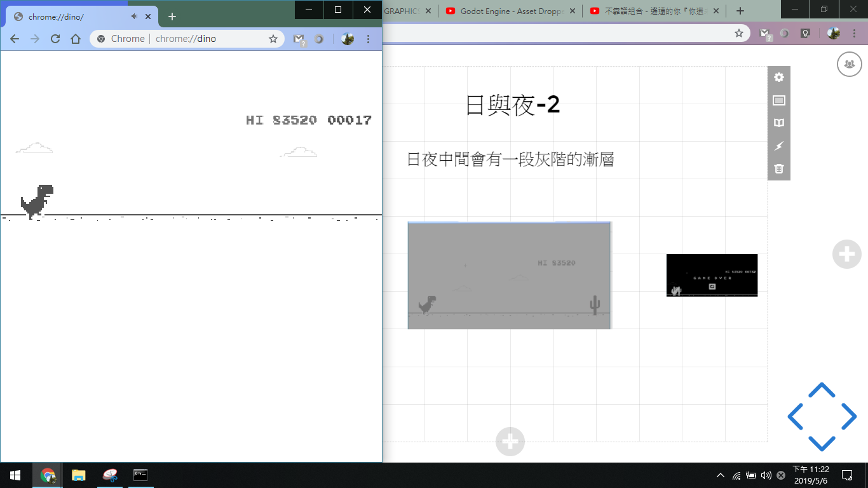Image resolution: width=868 pixels, height=488 pixels.
Task: Click the card layout rectangle icon
Action: (x=779, y=100)
